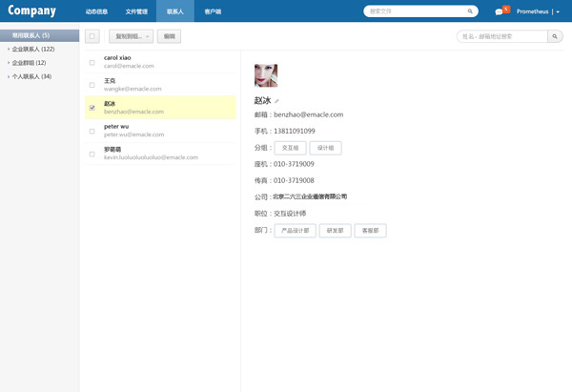This screenshot has height=392, width=572.
Task: Click the Company logo
Action: 34,11
